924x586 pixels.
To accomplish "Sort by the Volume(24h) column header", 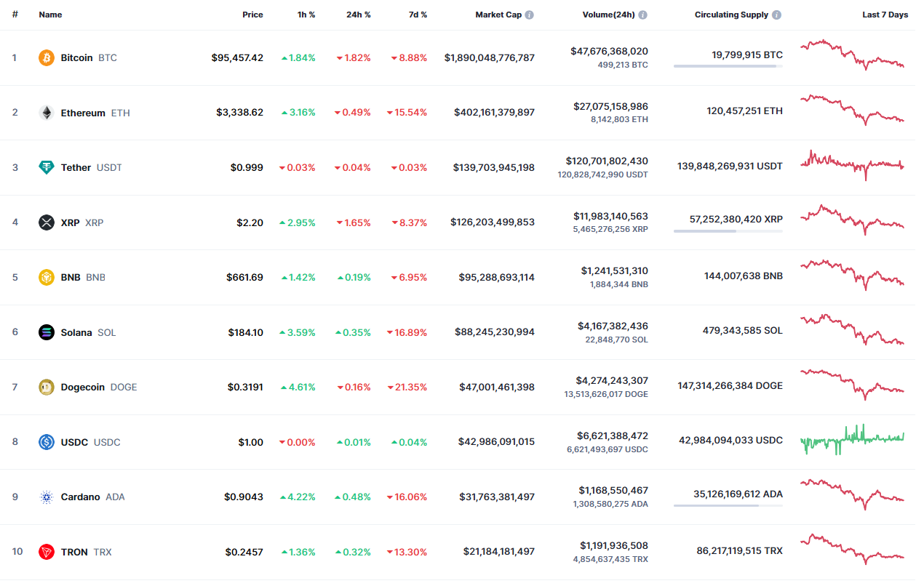I will tap(609, 15).
